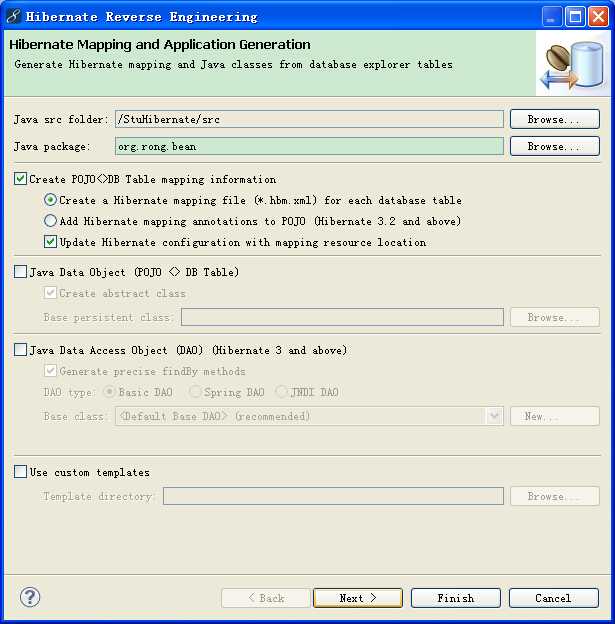
Task: Select Basic DAO type radio button
Action: pyautogui.click(x=109, y=392)
